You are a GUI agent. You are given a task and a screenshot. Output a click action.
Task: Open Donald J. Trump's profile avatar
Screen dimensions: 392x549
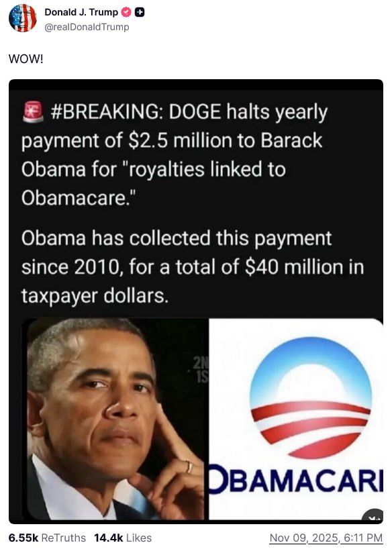[22, 18]
